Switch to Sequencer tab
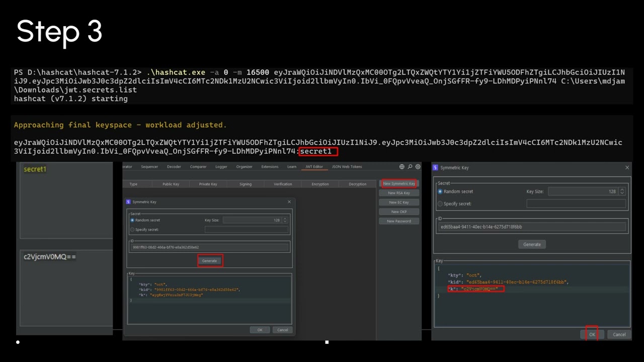This screenshot has width=644, height=362. [149, 167]
